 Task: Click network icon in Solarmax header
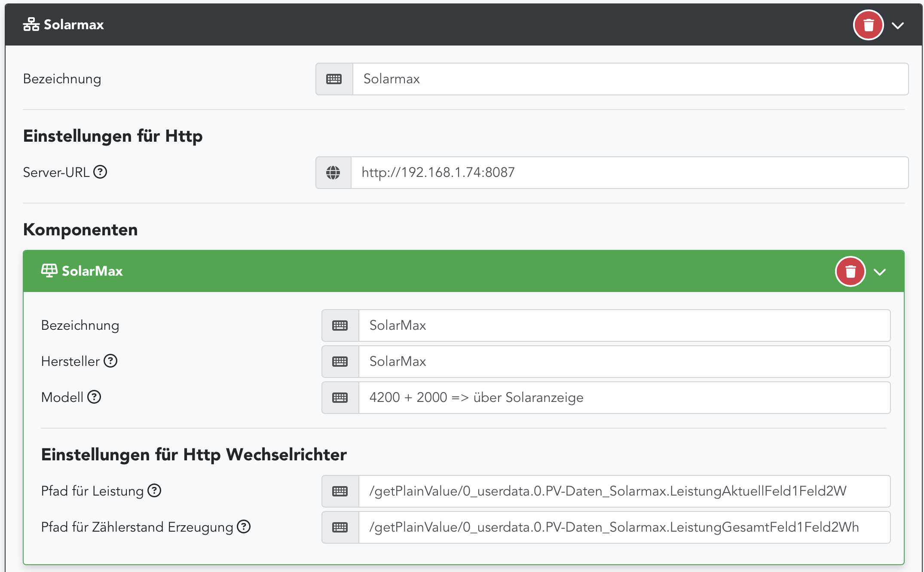[31, 25]
